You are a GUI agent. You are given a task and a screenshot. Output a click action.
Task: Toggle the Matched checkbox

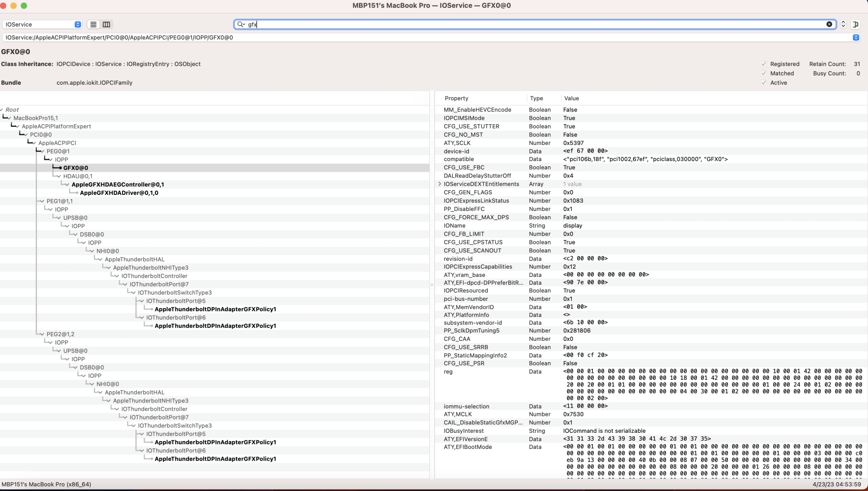(764, 73)
